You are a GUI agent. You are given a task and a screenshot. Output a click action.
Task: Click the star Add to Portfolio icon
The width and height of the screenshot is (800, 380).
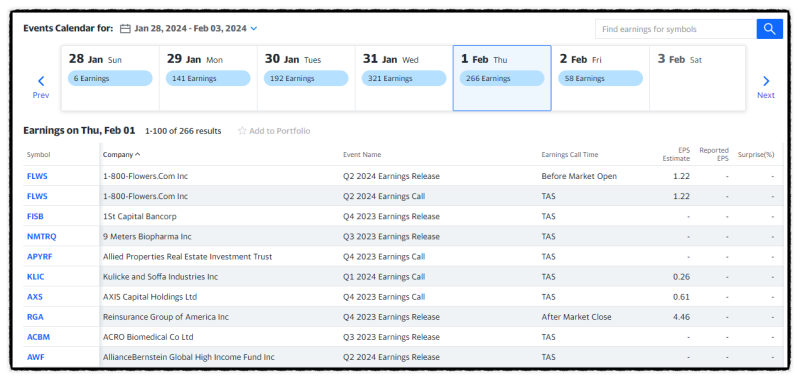click(242, 131)
